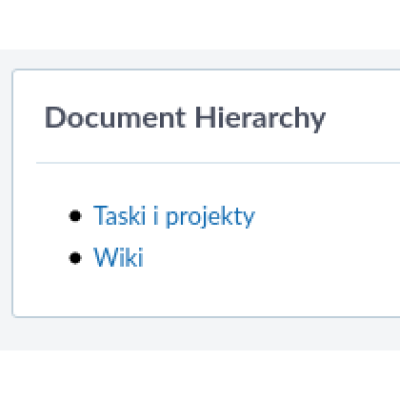Open the Wiki document link
This screenshot has height=400, width=400.
[x=118, y=257]
